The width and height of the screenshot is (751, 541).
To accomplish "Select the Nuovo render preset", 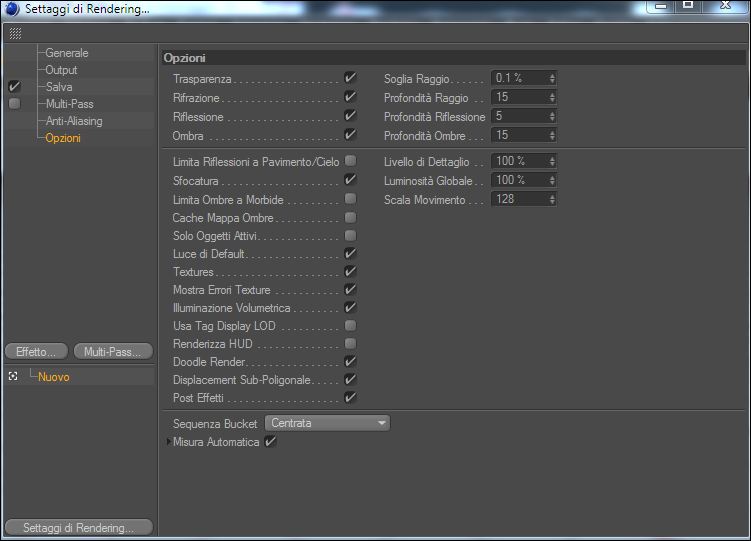I will [x=54, y=377].
